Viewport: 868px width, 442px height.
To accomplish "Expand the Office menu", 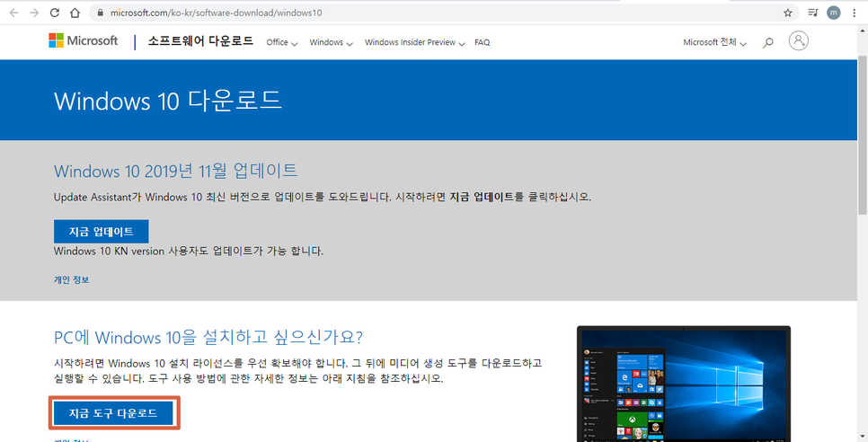I will [282, 42].
